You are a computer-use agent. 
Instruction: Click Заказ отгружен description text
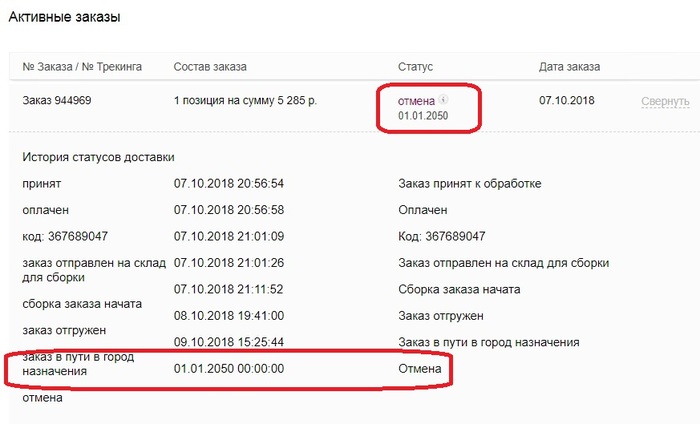(441, 316)
